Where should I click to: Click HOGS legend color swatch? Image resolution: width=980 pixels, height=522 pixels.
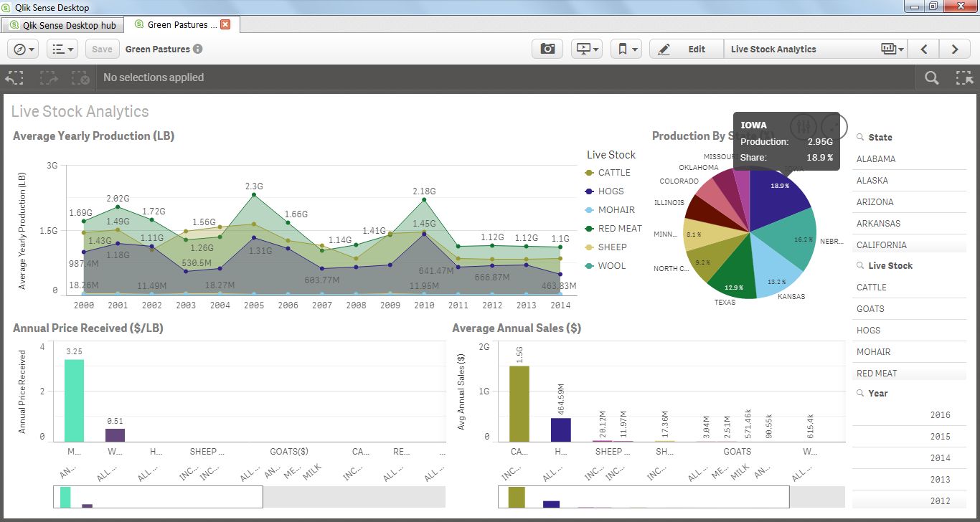tap(590, 191)
